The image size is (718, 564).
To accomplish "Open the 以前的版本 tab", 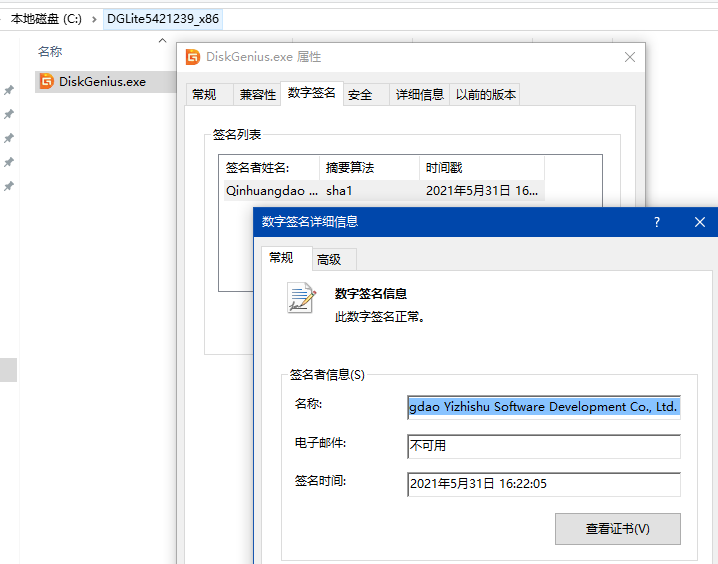I will click(485, 95).
